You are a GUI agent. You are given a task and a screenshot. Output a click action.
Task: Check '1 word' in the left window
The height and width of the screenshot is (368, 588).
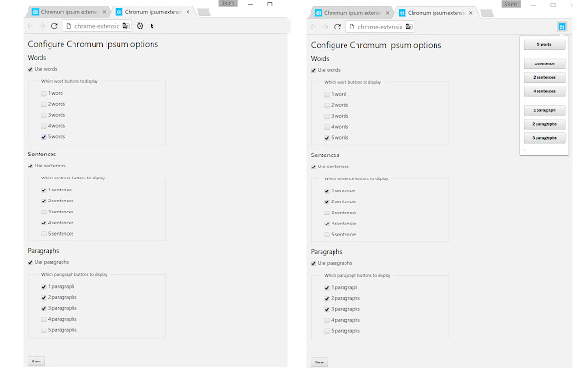point(44,93)
